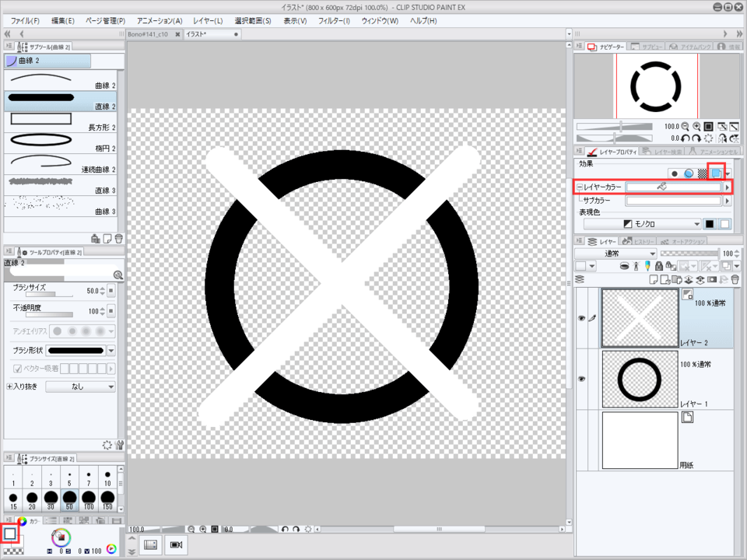Create a new raster layer

654,280
